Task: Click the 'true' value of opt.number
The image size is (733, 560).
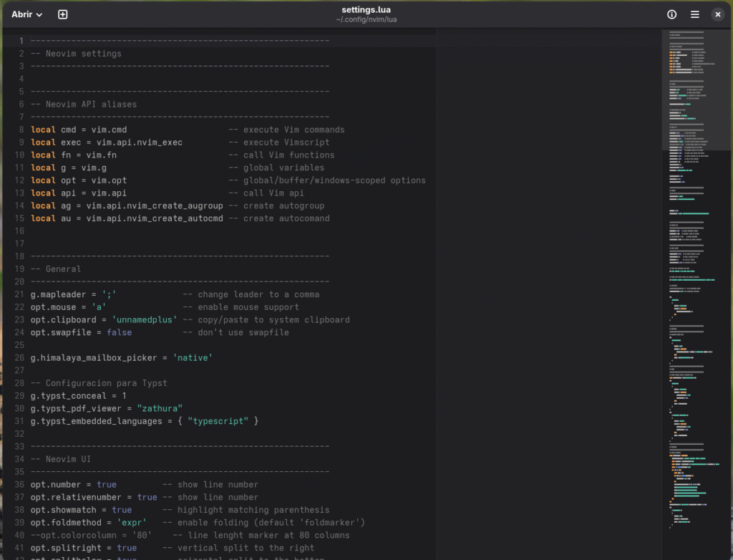Action: click(x=106, y=485)
